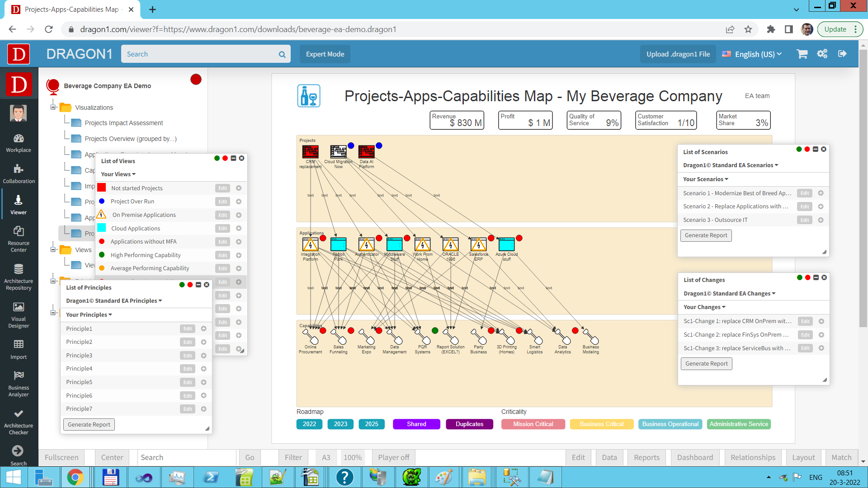Select the 2022 roadmap swatch
Image resolution: width=868 pixels, height=488 pixels.
[x=309, y=424]
